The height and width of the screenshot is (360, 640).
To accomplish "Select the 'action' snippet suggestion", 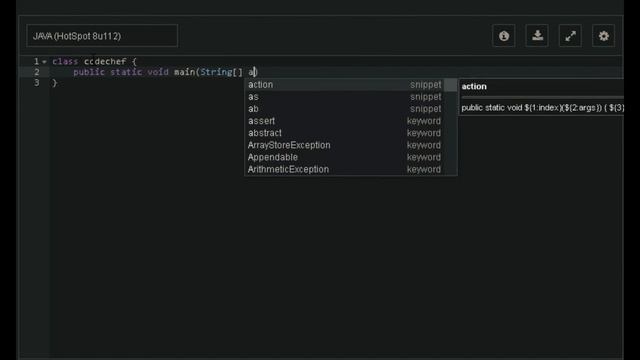I will tap(344, 84).
